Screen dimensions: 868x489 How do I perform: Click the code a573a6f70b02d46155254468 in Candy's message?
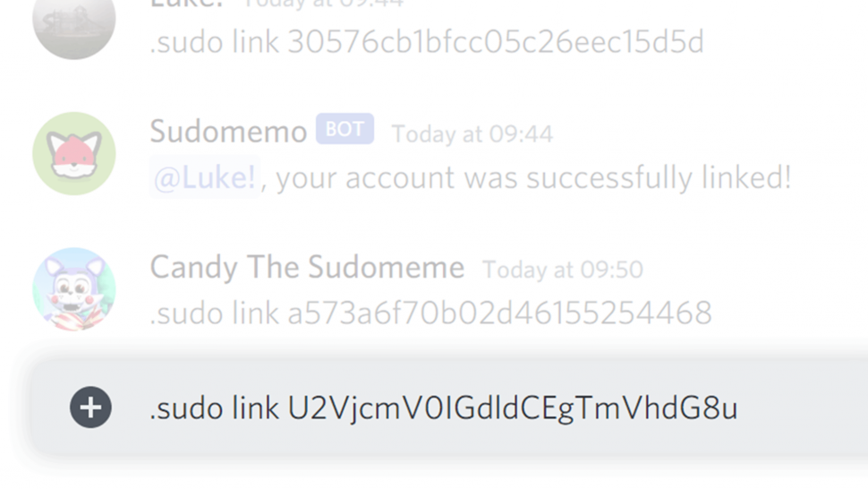tap(500, 313)
